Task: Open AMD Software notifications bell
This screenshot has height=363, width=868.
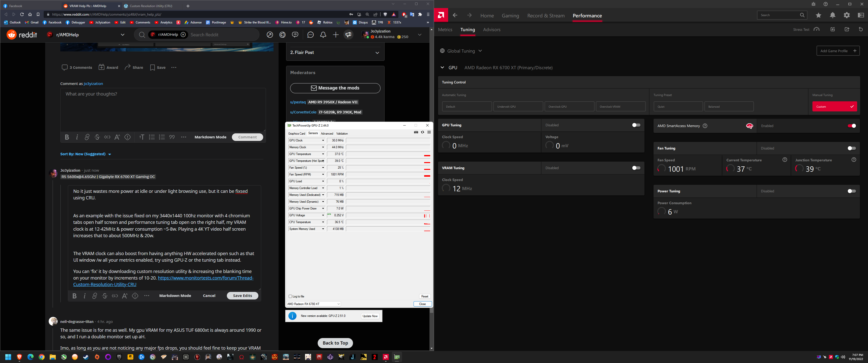Action: pyautogui.click(x=832, y=15)
